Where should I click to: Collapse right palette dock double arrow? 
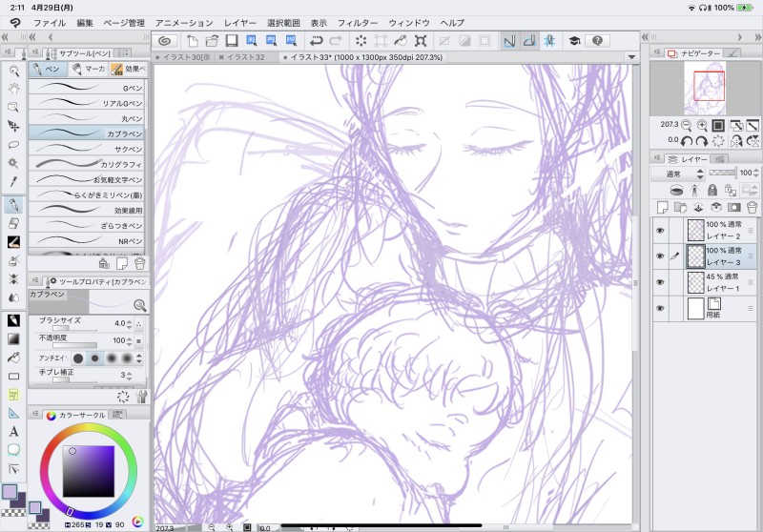(x=758, y=37)
